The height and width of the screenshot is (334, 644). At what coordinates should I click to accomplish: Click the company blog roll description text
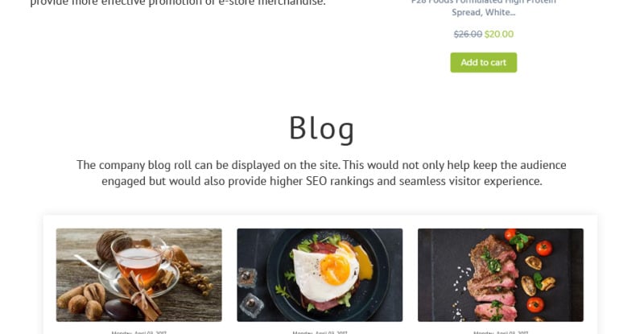(x=321, y=173)
